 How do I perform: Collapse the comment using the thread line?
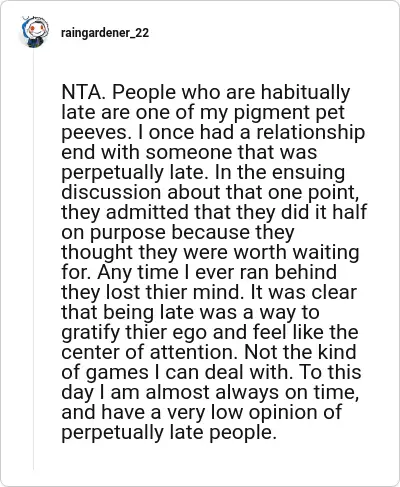point(33,260)
